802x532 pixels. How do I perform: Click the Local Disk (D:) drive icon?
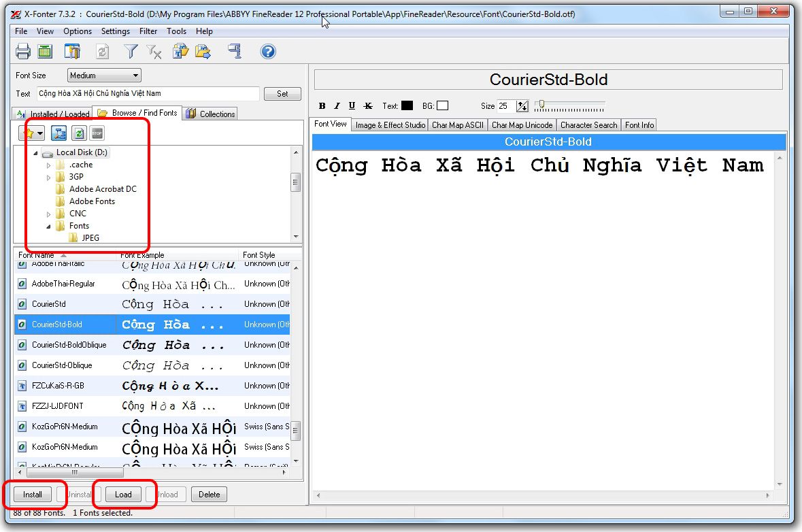(48, 153)
